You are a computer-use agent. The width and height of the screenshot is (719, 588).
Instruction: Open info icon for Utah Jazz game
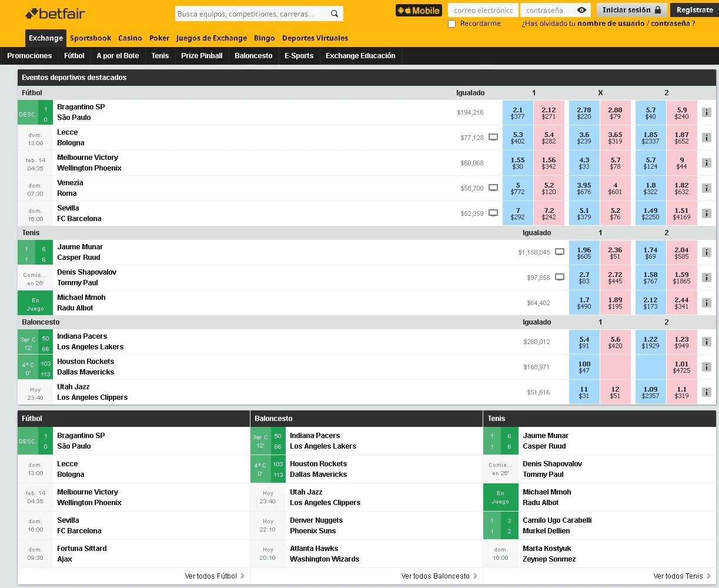pyautogui.click(x=706, y=392)
